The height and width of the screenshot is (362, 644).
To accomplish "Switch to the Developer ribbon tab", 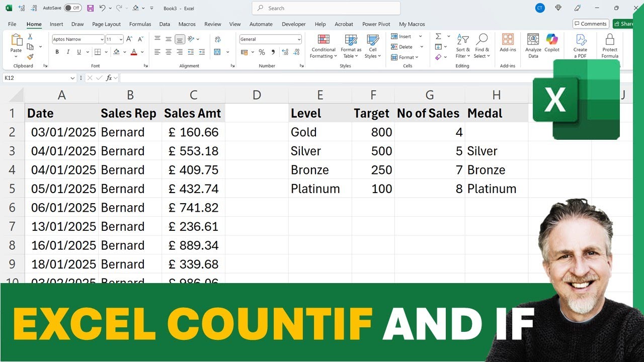I will [x=294, y=24].
